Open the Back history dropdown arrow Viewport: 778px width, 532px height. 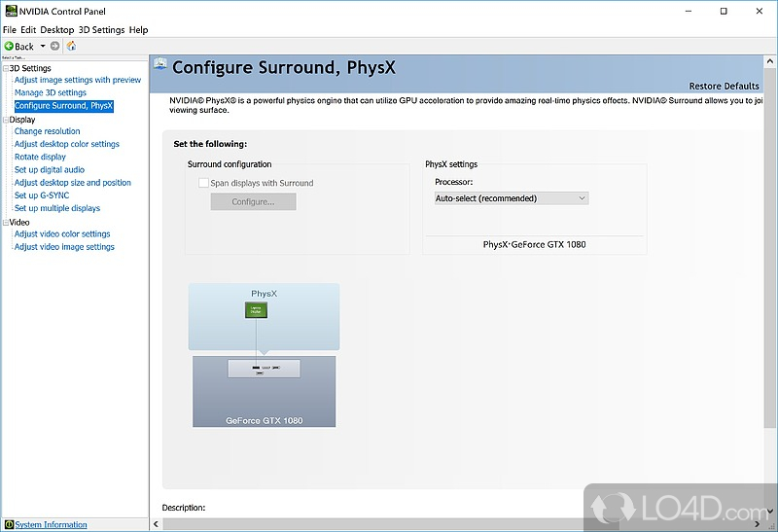coord(43,46)
